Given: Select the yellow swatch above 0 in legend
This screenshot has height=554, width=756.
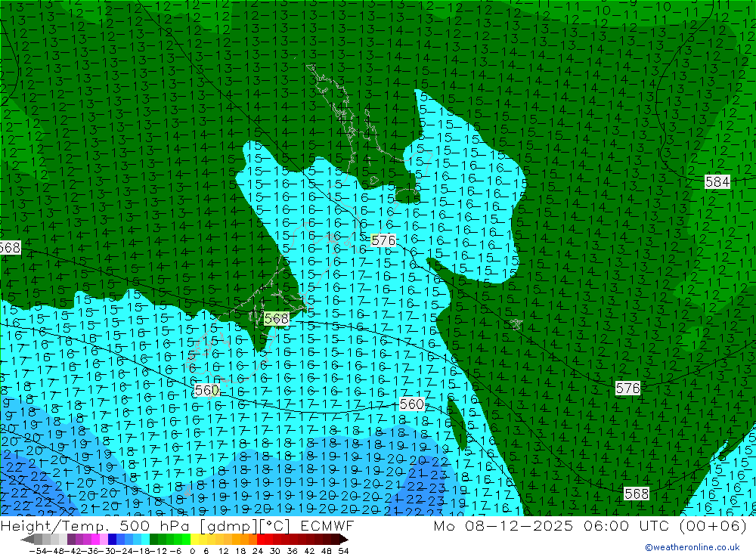Looking at the screenshot, I should click(194, 540).
